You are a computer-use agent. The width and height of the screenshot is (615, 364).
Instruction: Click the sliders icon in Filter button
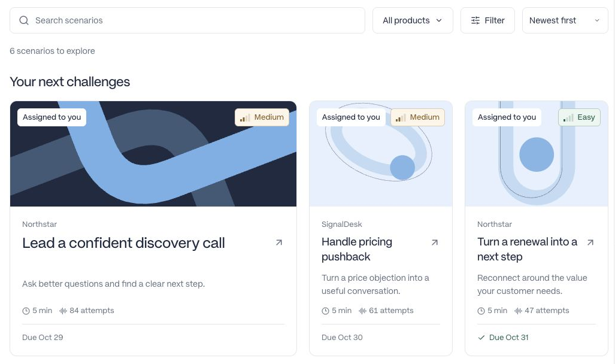point(475,20)
